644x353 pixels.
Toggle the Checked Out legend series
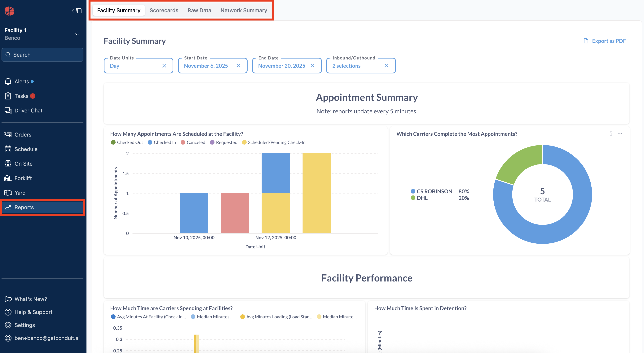[127, 142]
